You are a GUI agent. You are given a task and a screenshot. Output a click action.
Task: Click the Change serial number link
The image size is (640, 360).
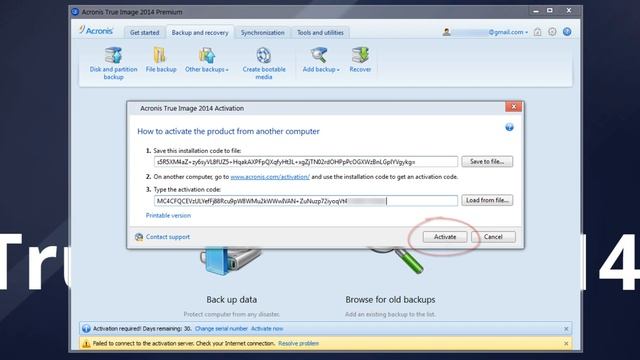tap(221, 329)
